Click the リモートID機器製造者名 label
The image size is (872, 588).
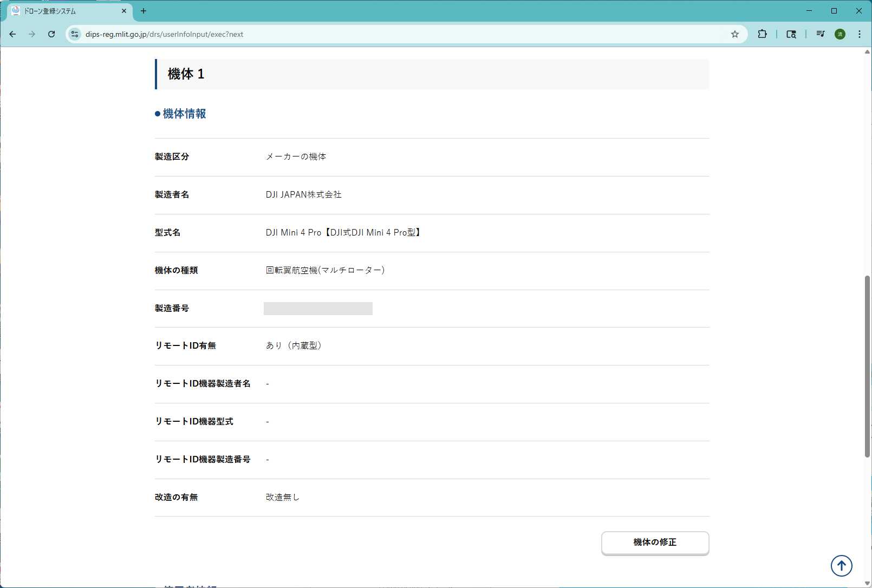click(x=203, y=383)
